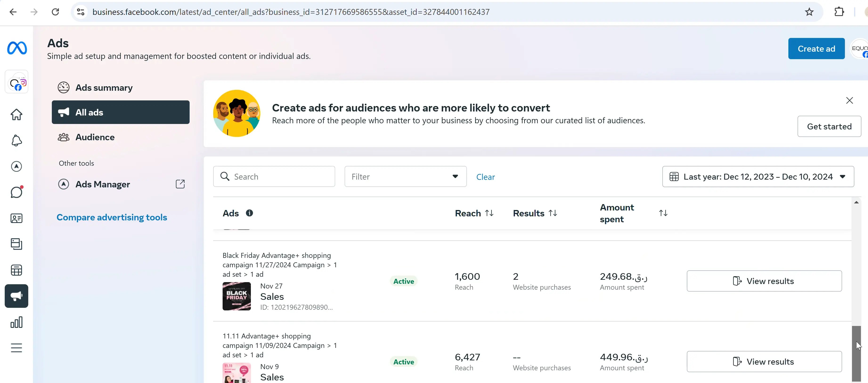Screen dimensions: 868x383
Task: Open Ads summary tab
Action: click(104, 88)
